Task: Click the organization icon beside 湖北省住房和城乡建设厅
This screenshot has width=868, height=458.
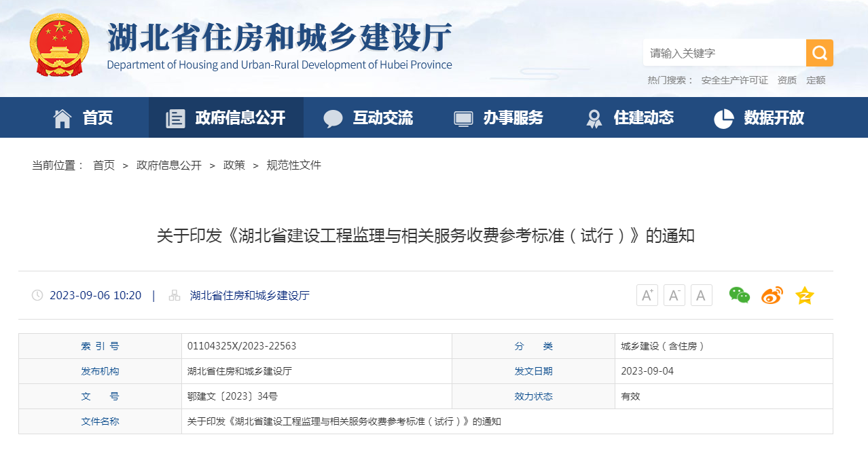Action: point(175,295)
